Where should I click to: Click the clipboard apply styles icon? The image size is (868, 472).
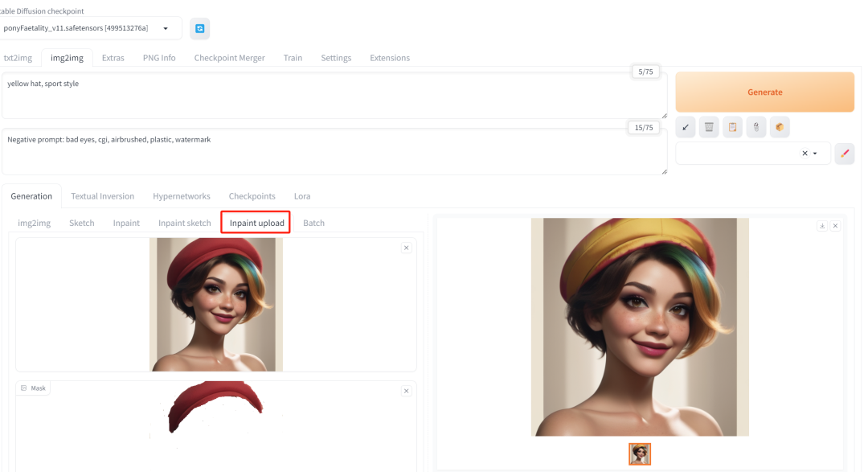click(x=731, y=127)
